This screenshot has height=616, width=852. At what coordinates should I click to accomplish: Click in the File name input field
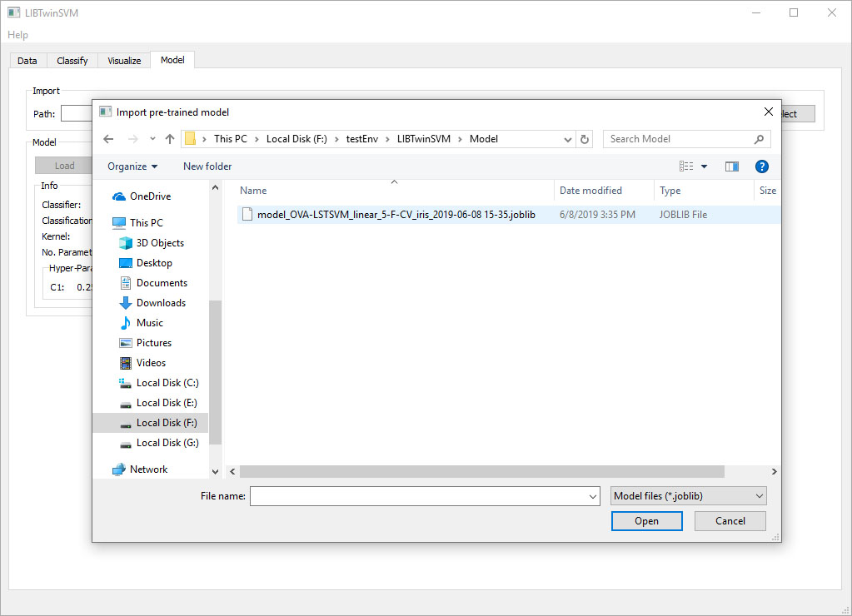pos(419,496)
